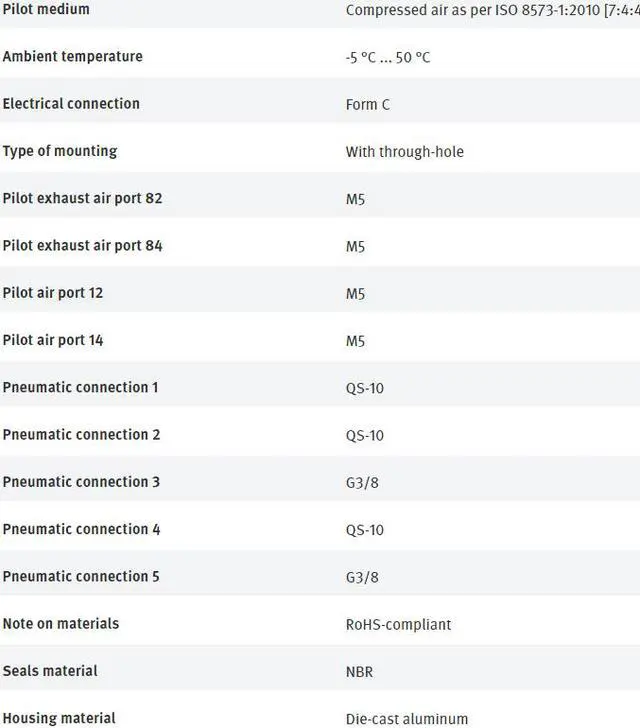Click the Pilot exhaust air port 84 label
The width and height of the screenshot is (640, 728).
(x=82, y=246)
